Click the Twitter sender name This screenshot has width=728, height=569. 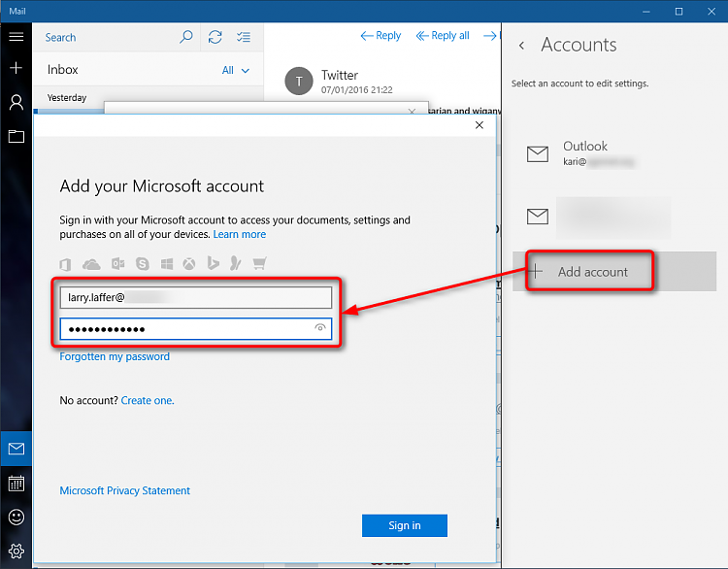(340, 75)
